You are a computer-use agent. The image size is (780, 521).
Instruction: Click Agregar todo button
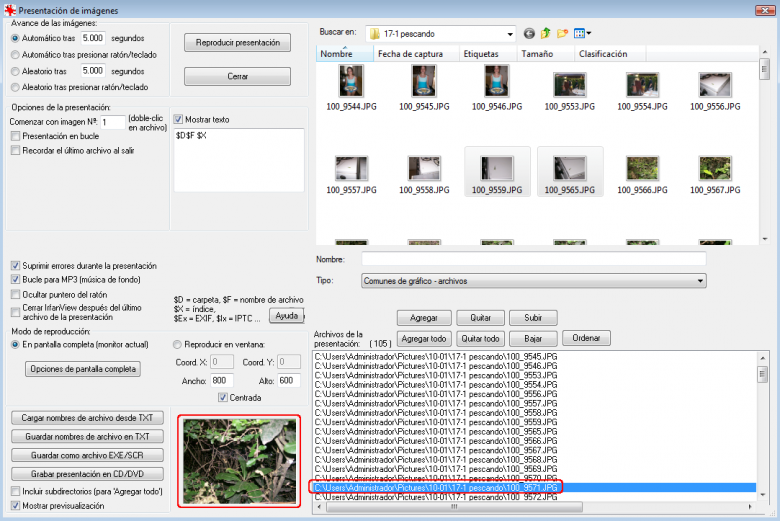point(424,338)
